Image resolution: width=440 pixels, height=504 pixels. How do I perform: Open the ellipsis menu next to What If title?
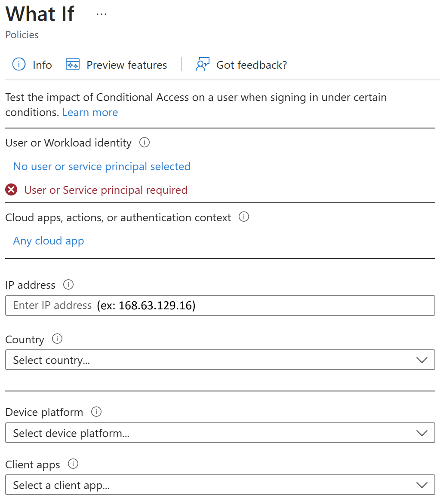click(102, 13)
